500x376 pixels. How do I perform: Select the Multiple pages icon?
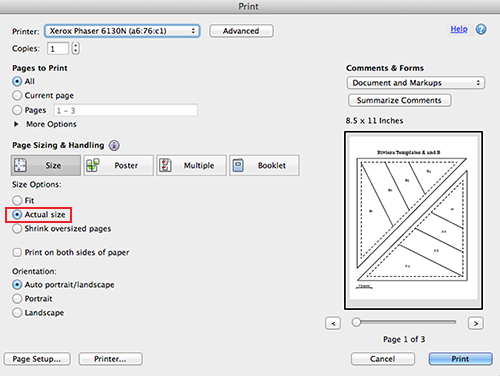pyautogui.click(x=165, y=165)
